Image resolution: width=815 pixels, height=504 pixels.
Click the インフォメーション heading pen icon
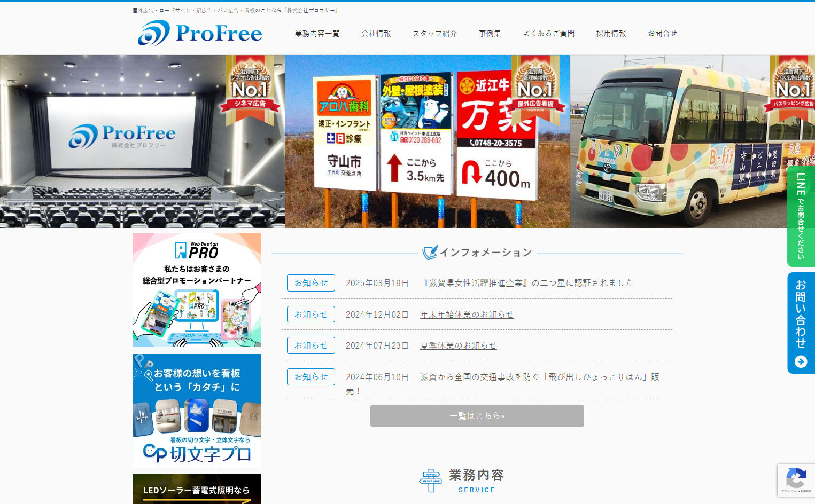pyautogui.click(x=430, y=252)
